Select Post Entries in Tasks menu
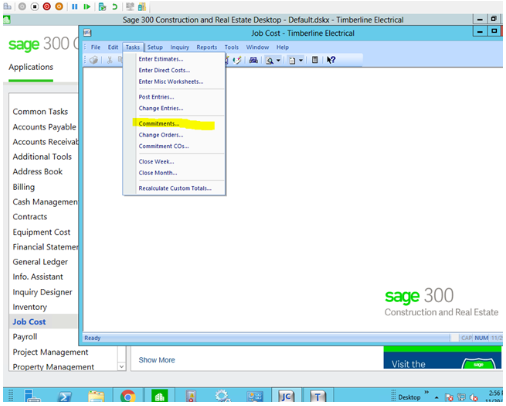This screenshot has height=406, width=506. [156, 97]
